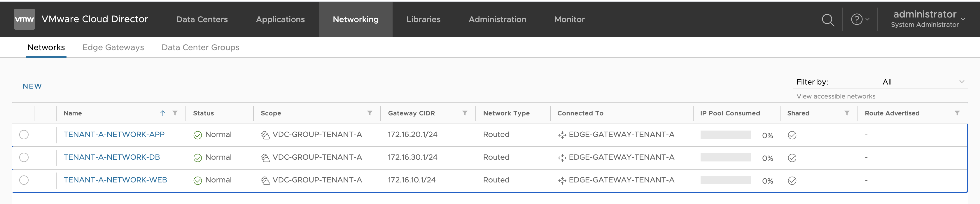
Task: Sort by Name using the arrow icon
Action: [162, 113]
